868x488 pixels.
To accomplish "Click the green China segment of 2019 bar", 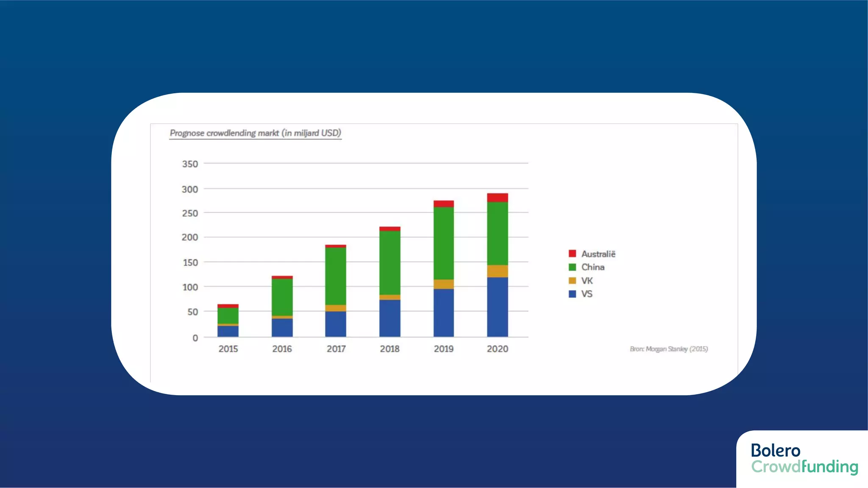I will pos(443,243).
